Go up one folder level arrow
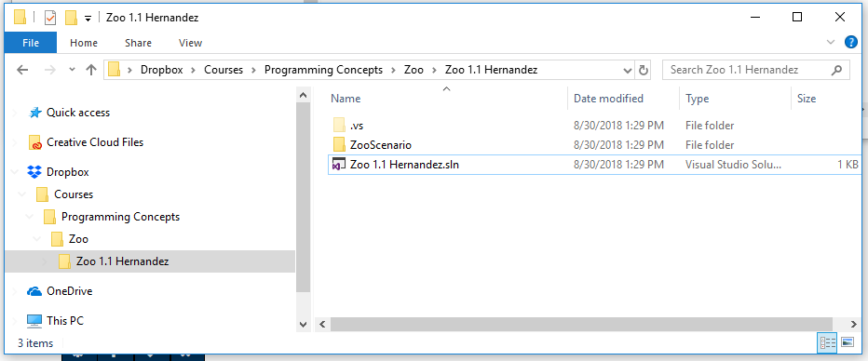The image size is (868, 361). pyautogui.click(x=90, y=70)
